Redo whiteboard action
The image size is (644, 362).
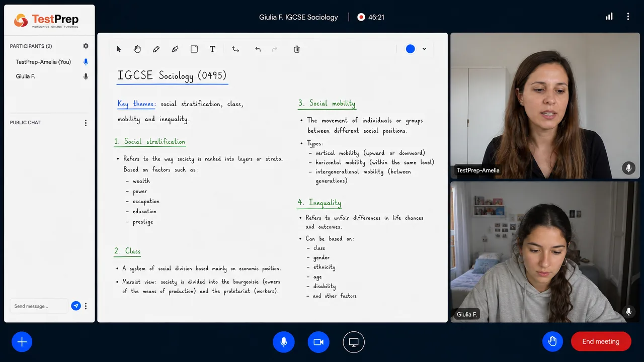[275, 49]
